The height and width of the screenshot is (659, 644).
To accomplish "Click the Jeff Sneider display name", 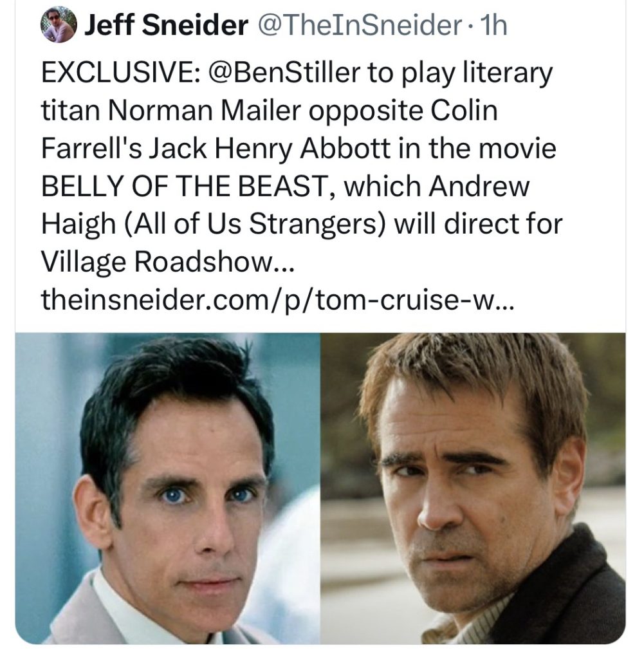I will pyautogui.click(x=166, y=25).
